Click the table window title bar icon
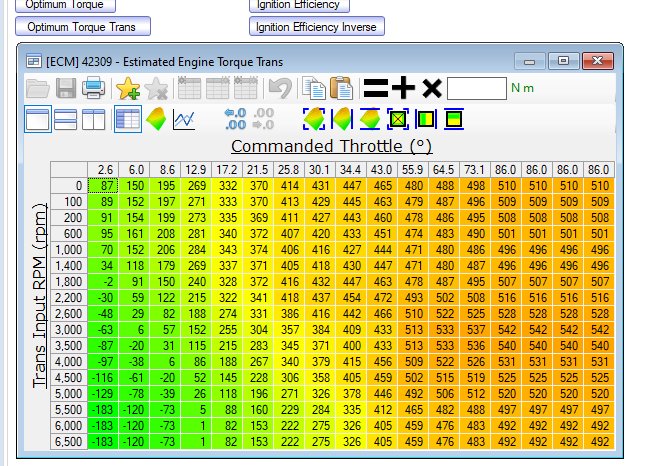649x466 pixels. click(x=33, y=62)
